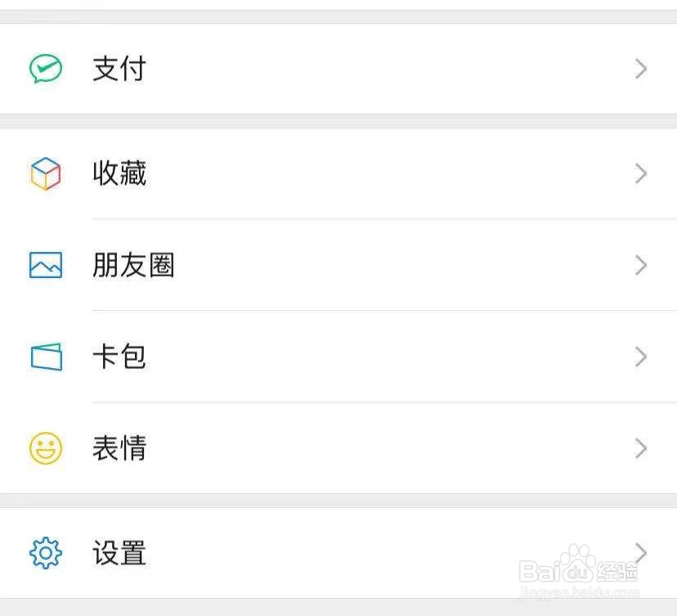Tap the colorful cube Favorites icon
The image size is (677, 616).
click(x=45, y=173)
